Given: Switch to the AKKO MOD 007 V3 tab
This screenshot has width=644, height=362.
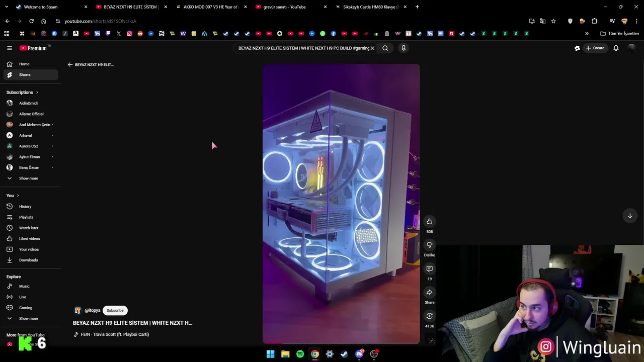Looking at the screenshot, I should pos(210,7).
